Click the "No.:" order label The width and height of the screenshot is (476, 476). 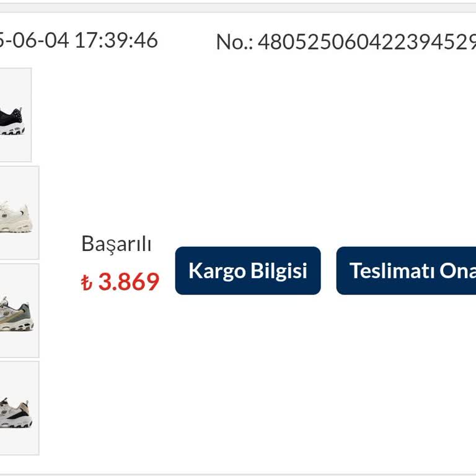pos(234,42)
